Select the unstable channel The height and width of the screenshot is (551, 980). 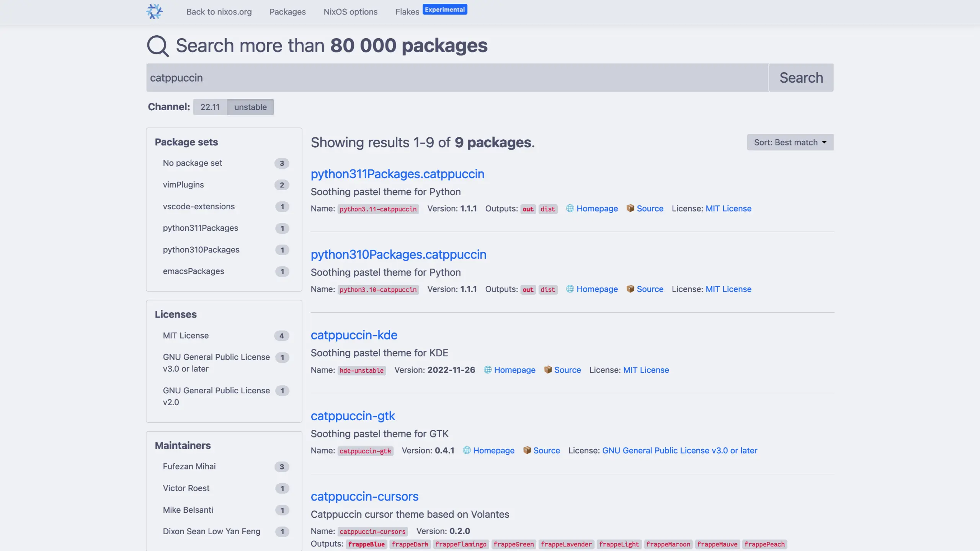pos(250,107)
